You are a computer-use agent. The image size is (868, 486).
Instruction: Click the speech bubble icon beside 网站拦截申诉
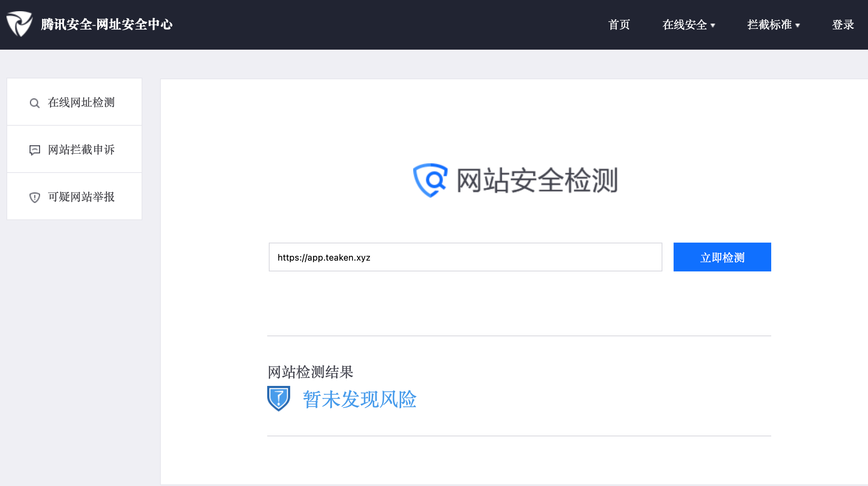[x=35, y=150]
